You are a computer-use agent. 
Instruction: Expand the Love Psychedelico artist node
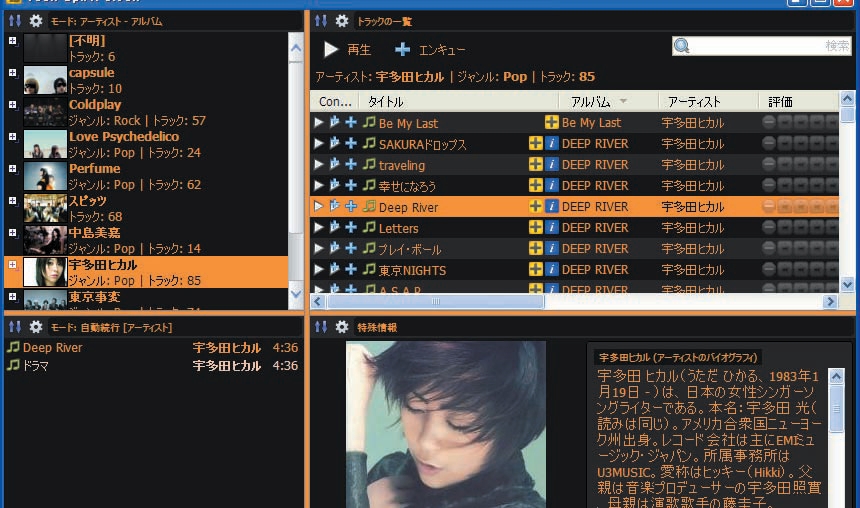tap(13, 137)
